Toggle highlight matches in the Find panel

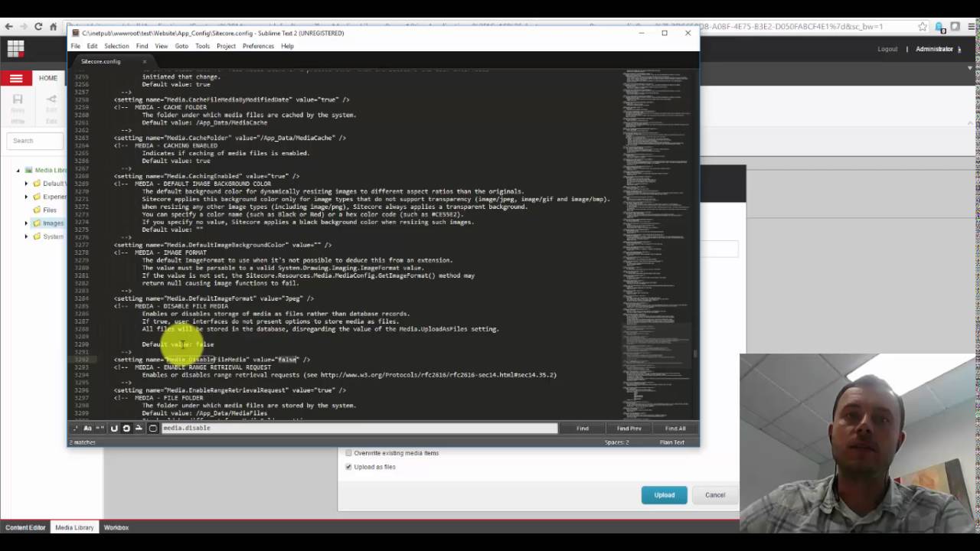[153, 428]
